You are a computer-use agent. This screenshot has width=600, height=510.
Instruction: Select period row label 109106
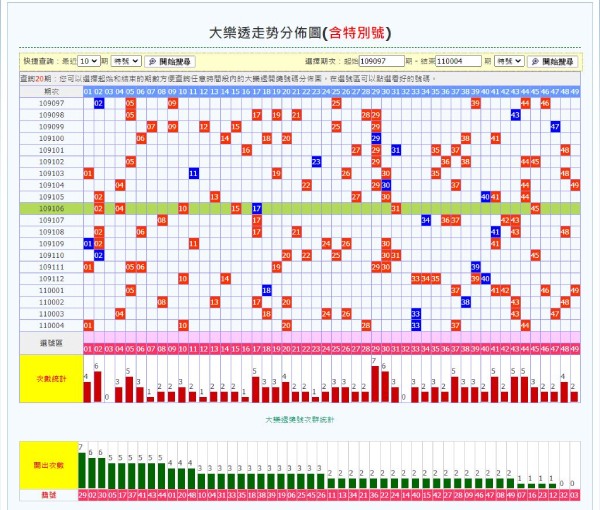point(51,209)
